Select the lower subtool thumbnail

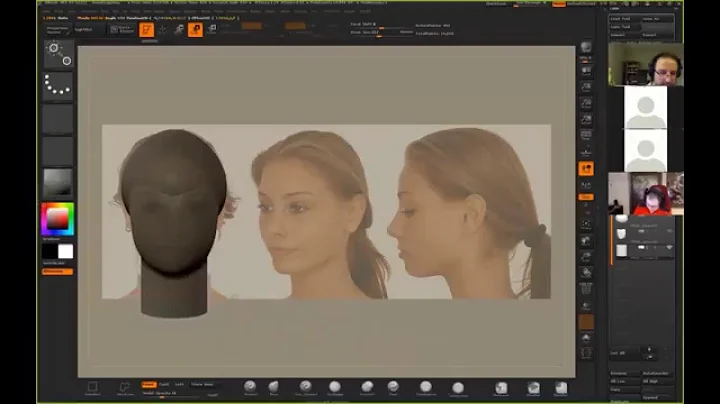pyautogui.click(x=621, y=251)
